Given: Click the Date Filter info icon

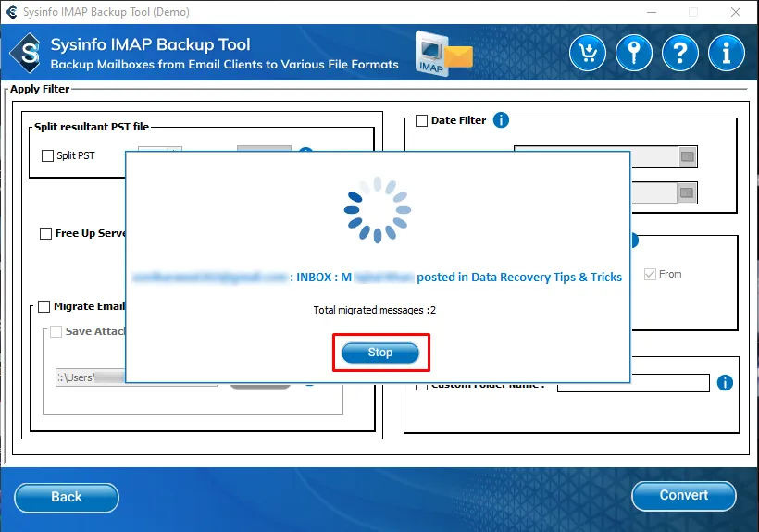Looking at the screenshot, I should (x=501, y=120).
